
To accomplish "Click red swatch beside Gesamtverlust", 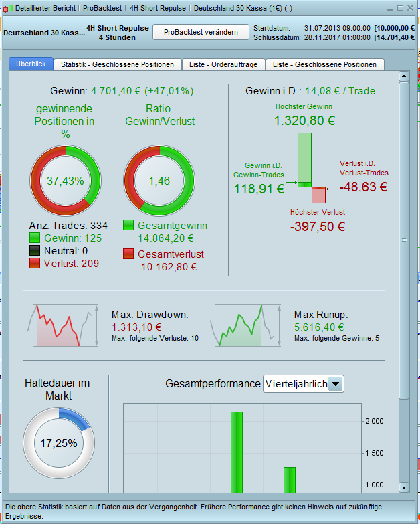I will [x=128, y=254].
